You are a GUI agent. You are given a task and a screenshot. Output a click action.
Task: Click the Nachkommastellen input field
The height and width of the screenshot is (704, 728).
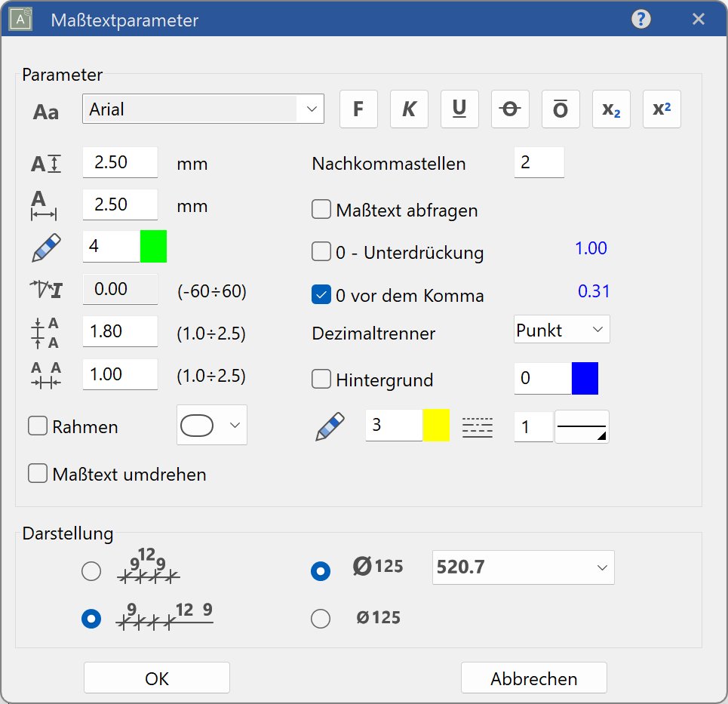click(539, 162)
